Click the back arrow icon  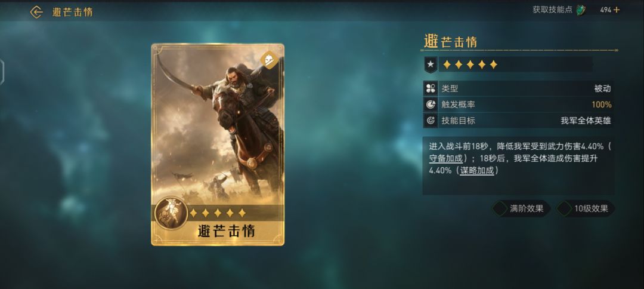(36, 12)
